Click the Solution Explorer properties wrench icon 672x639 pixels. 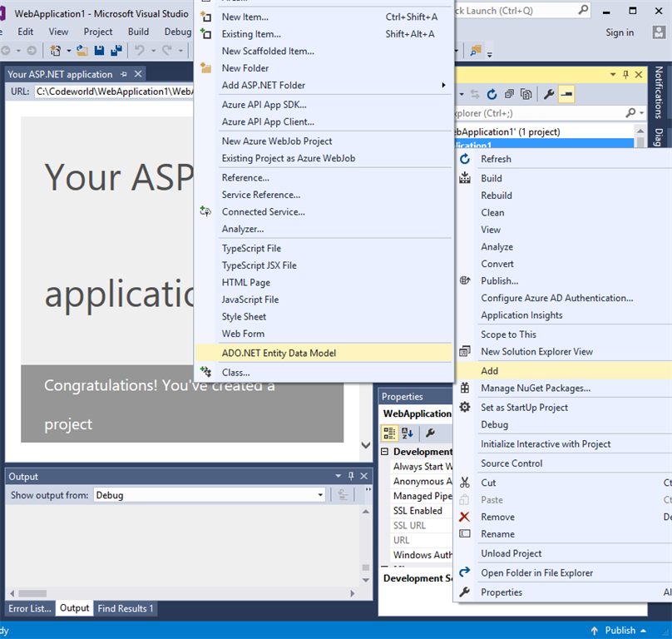click(x=549, y=94)
